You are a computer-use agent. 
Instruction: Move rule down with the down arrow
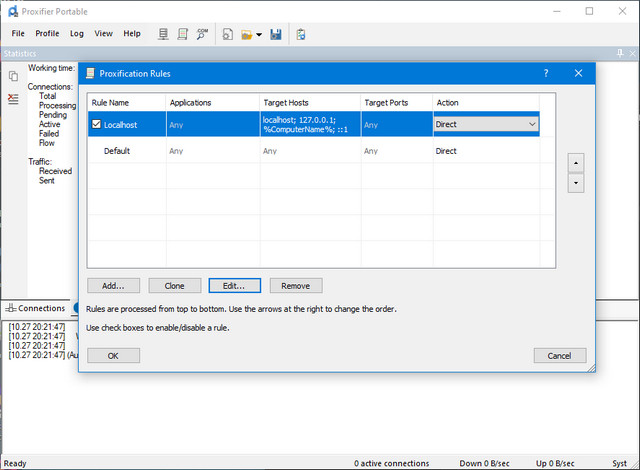(575, 184)
